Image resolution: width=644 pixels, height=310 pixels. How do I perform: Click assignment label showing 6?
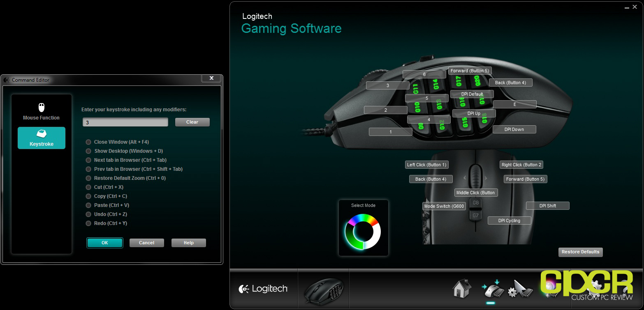click(x=424, y=74)
